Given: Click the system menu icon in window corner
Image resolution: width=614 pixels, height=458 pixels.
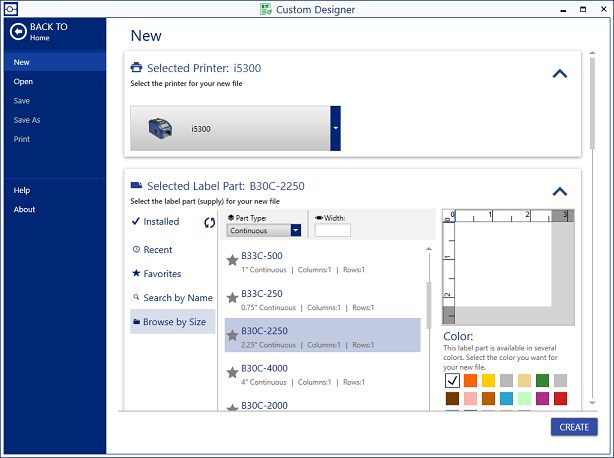Looking at the screenshot, I should coord(11,9).
